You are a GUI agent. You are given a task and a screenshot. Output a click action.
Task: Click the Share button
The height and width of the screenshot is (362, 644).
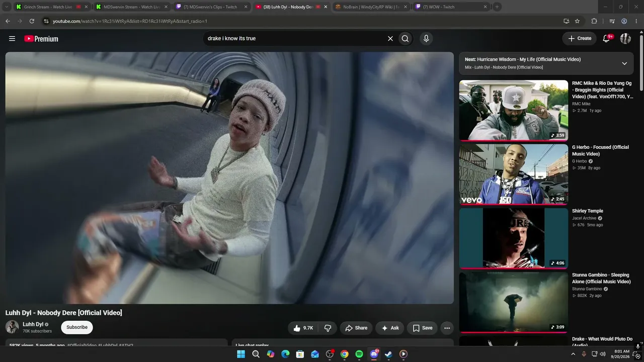pyautogui.click(x=356, y=328)
